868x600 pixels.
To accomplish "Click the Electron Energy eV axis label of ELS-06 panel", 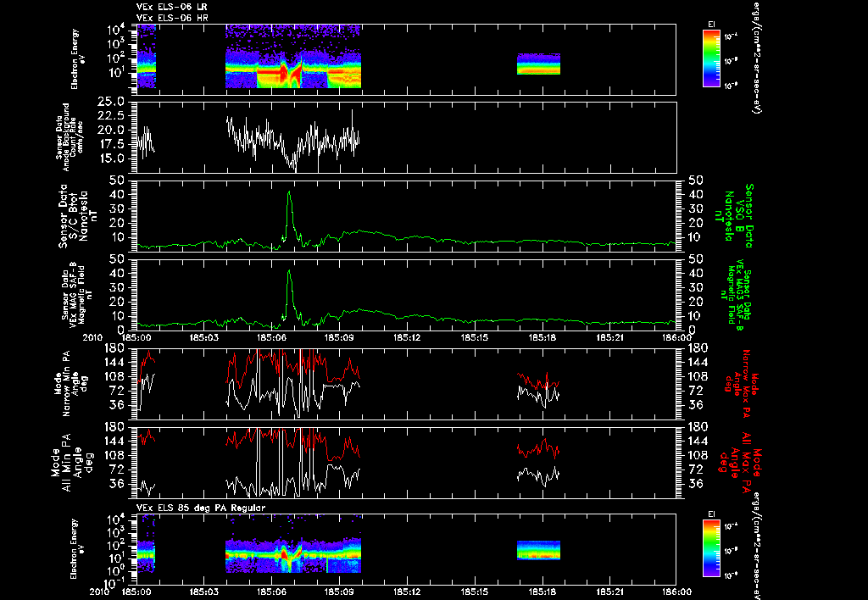I will (x=79, y=59).
